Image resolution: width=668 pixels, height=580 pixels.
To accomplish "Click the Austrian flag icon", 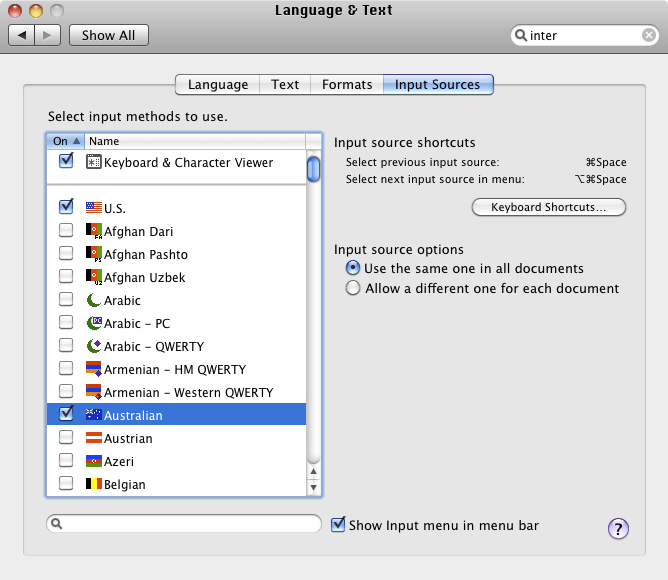I will click(x=94, y=438).
